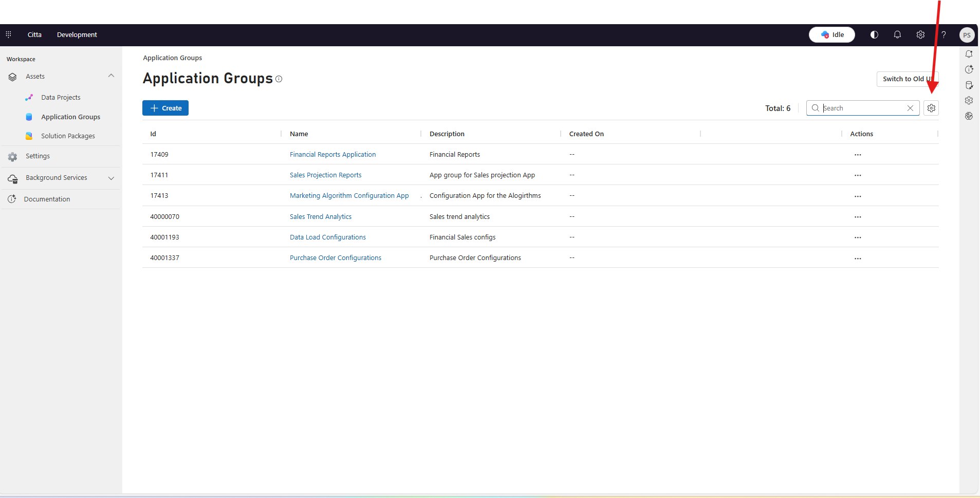Toggle dark/light theme contrast icon
Screen dimensions: 980x498
(874, 34)
